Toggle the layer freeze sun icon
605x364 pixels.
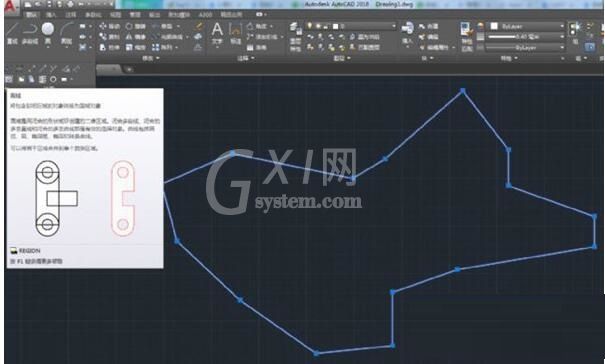pos(318,26)
